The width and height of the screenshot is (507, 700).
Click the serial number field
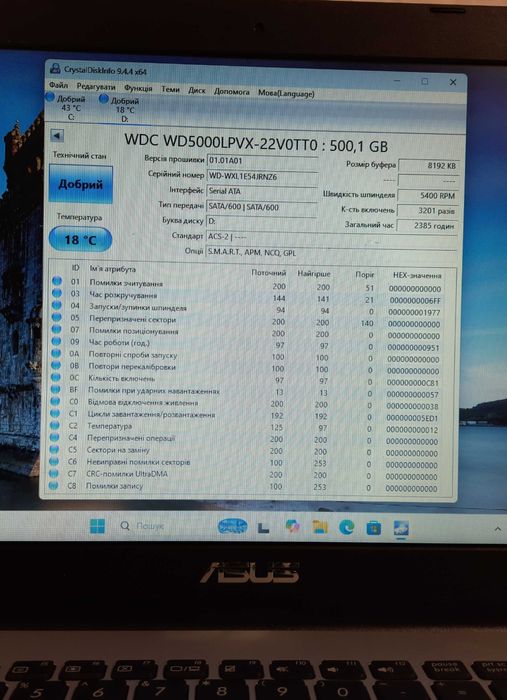(262, 176)
